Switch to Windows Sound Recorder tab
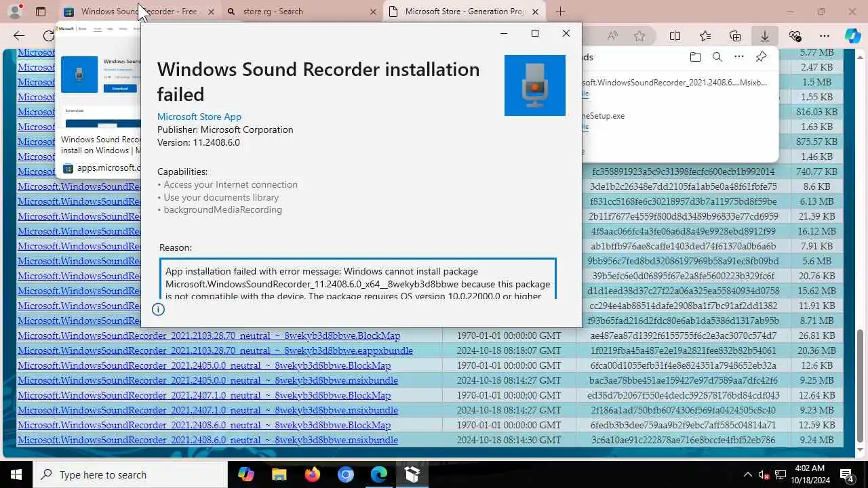This screenshot has width=868, height=488. tap(140, 12)
